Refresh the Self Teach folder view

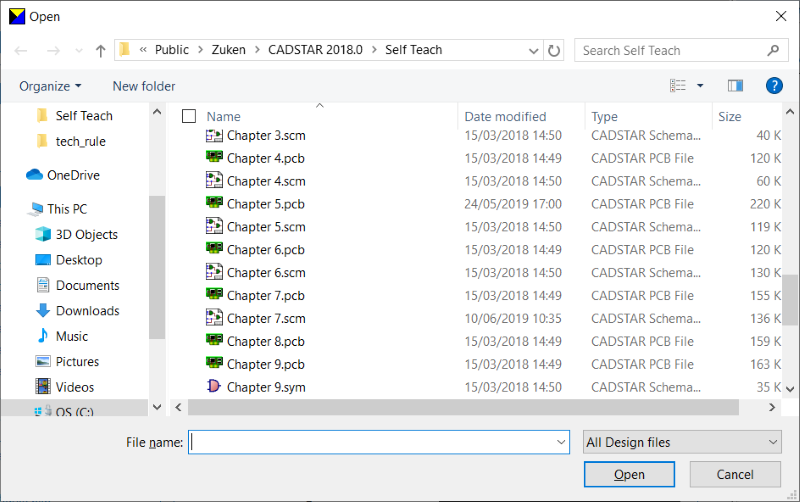click(554, 51)
